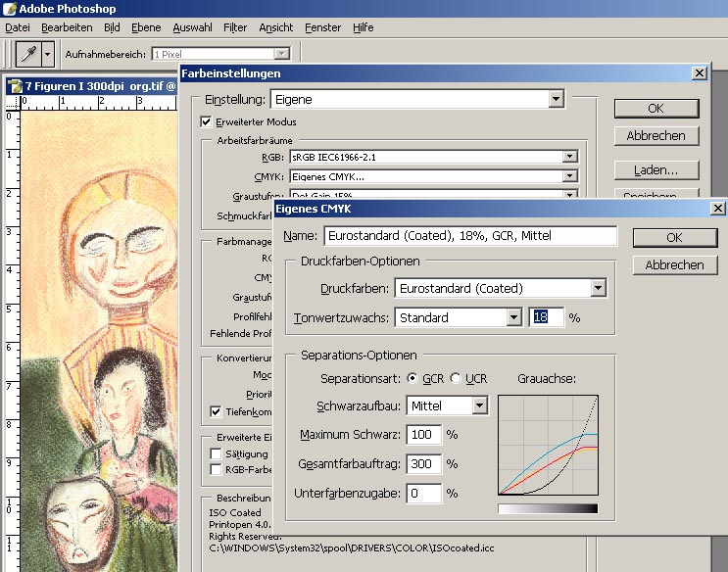This screenshot has width=728, height=572.
Task: Enable the Sättigung checkbox
Action: [x=216, y=453]
